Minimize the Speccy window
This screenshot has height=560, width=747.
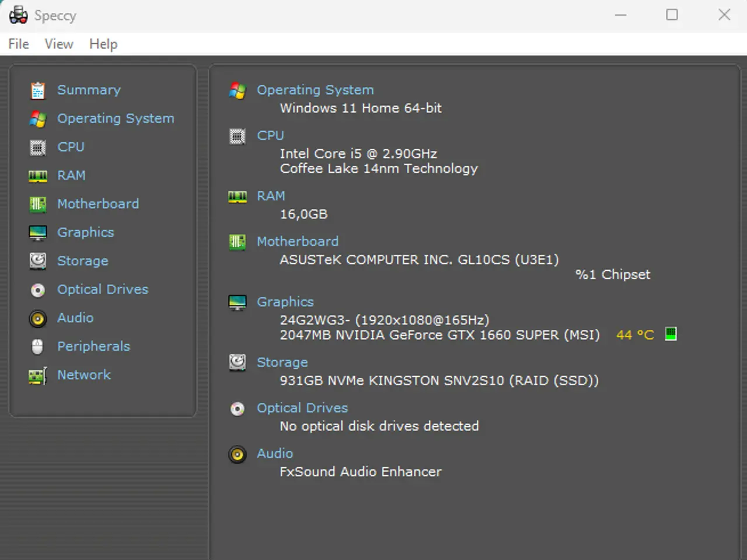621,15
